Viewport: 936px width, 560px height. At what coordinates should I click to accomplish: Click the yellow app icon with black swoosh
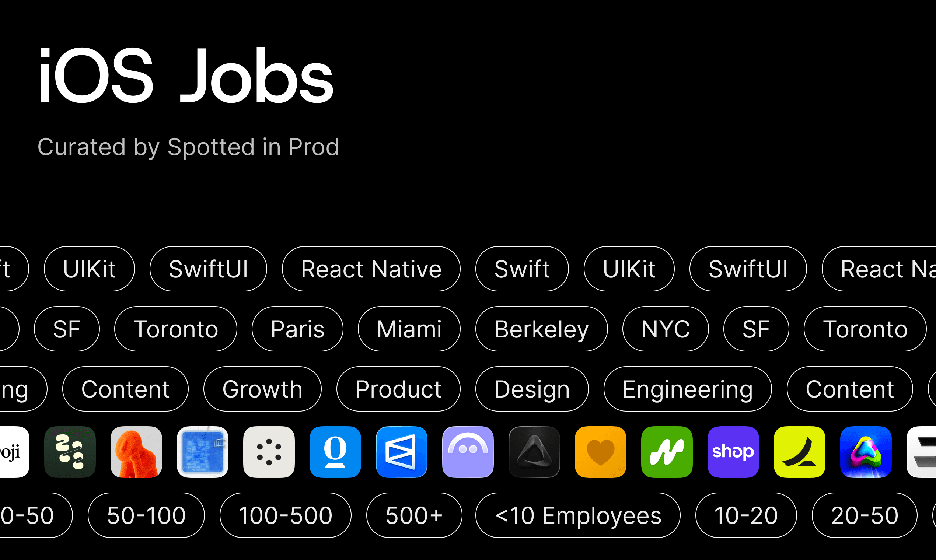(799, 452)
